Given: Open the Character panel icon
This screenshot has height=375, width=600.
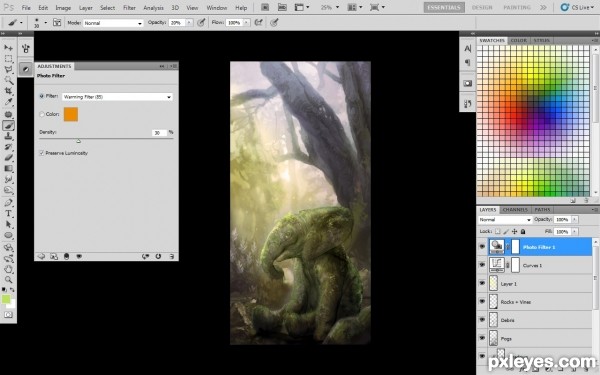Looking at the screenshot, I should (x=468, y=49).
